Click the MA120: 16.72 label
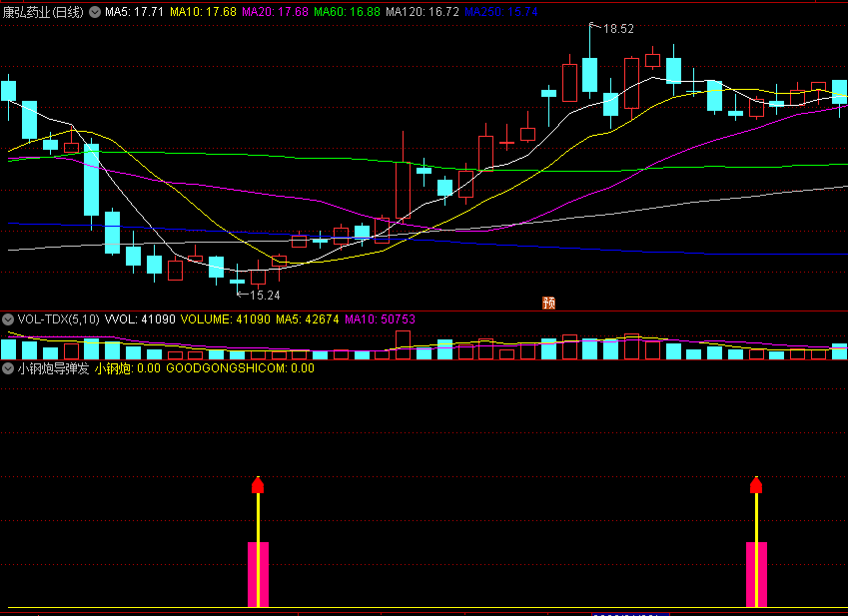848x616 pixels. point(423,12)
